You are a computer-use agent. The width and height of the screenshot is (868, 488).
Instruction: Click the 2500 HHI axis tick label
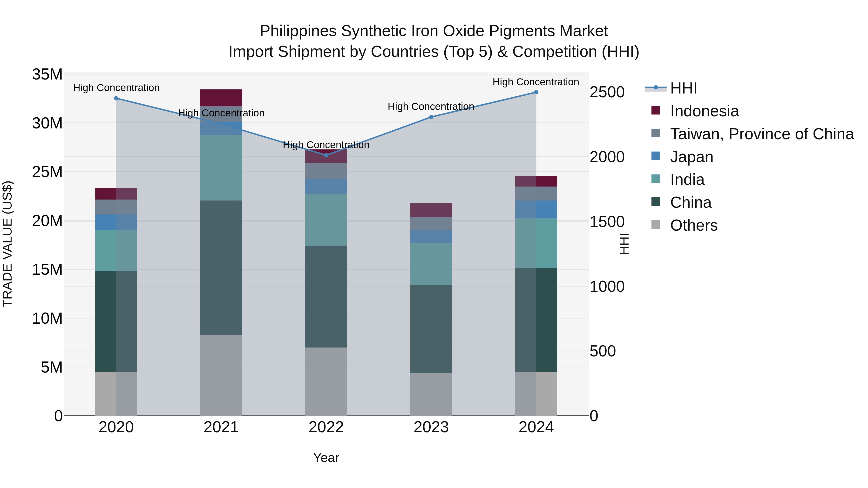[x=607, y=92]
